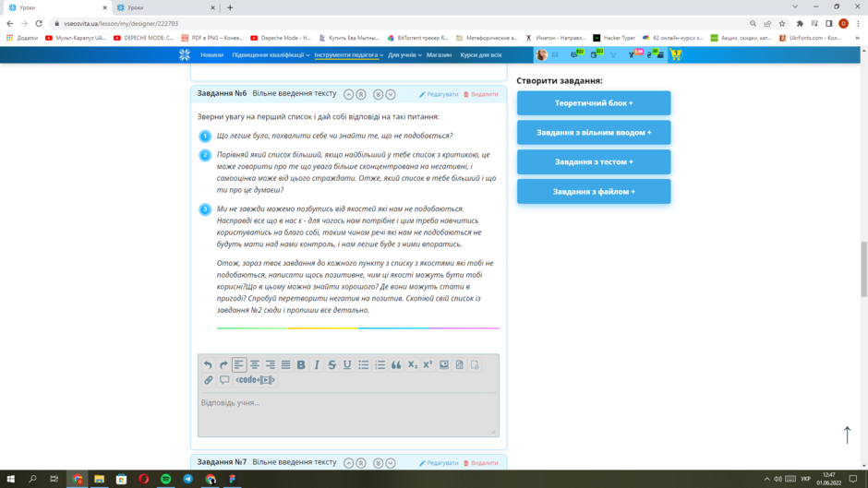Image resolution: width=868 pixels, height=488 pixels.
Task: Apply subscript formatting
Action: (x=413, y=364)
